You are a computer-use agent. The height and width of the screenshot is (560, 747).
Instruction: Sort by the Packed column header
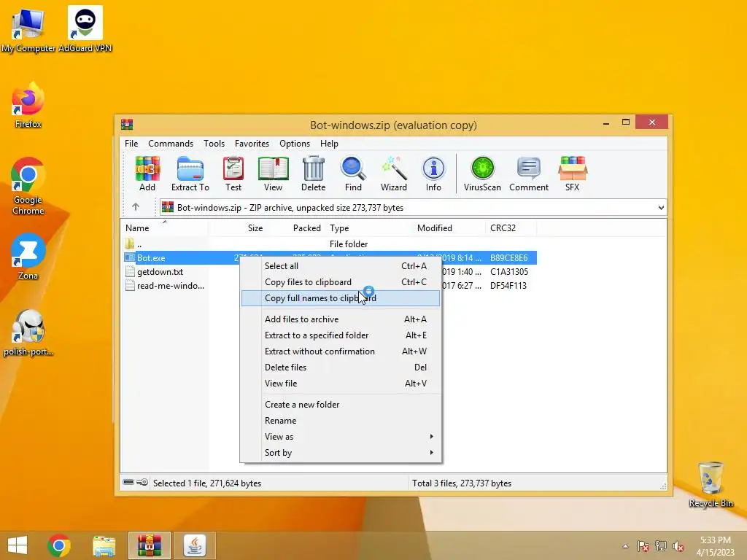tap(296, 228)
